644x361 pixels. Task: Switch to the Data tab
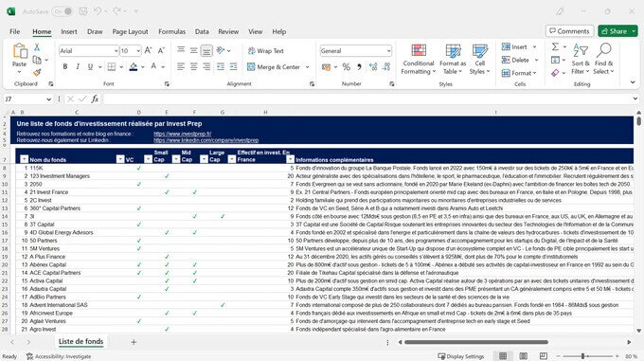pos(202,31)
